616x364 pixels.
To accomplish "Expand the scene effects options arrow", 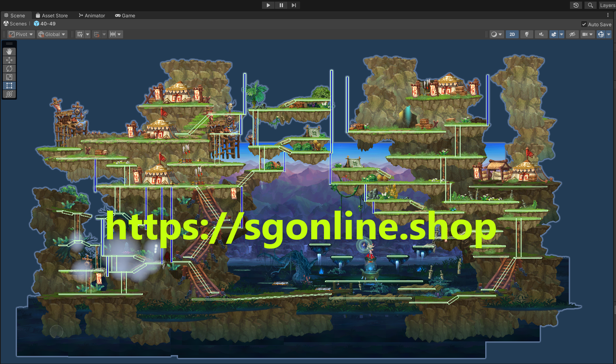I will coord(561,34).
